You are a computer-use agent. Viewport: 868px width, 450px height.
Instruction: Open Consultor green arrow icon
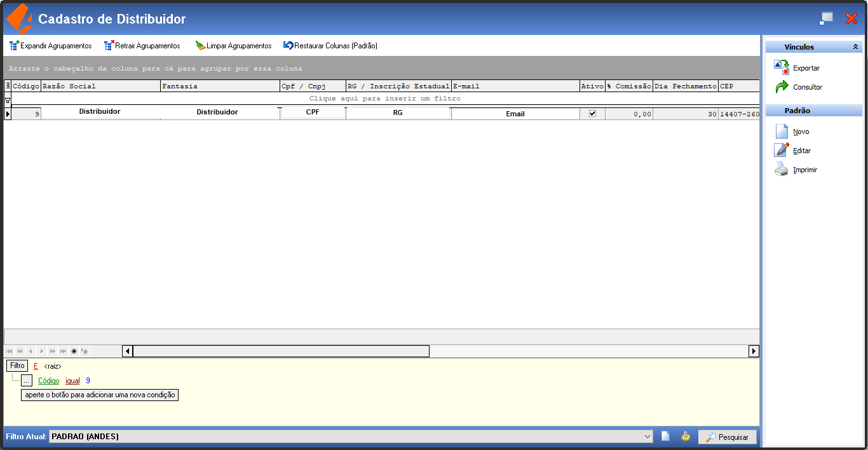tap(782, 87)
